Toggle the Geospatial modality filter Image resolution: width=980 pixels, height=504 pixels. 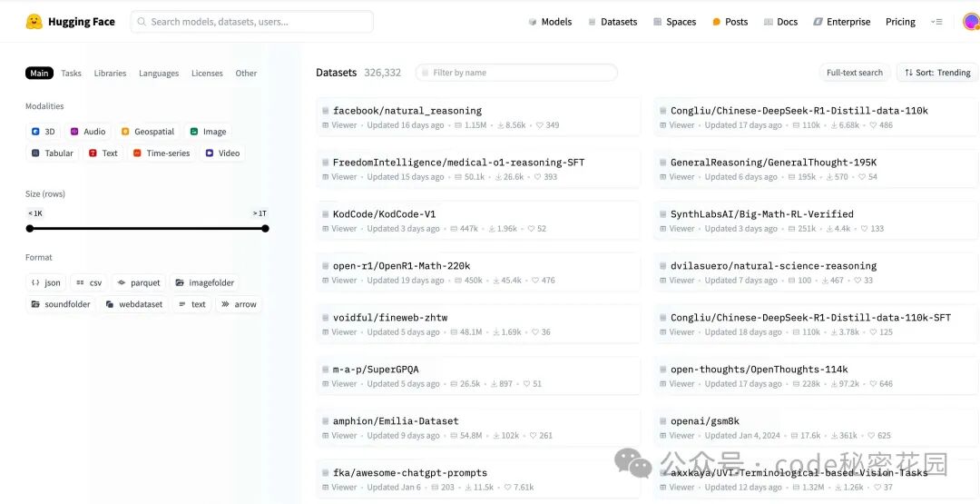(148, 132)
